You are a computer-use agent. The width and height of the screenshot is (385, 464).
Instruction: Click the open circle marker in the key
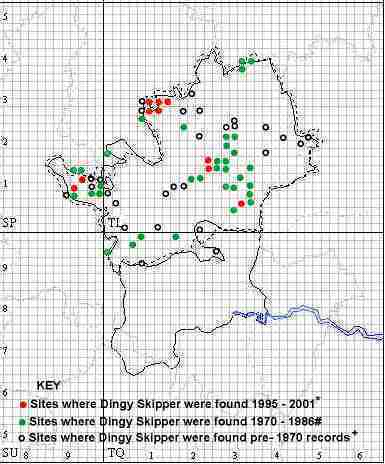22,438
